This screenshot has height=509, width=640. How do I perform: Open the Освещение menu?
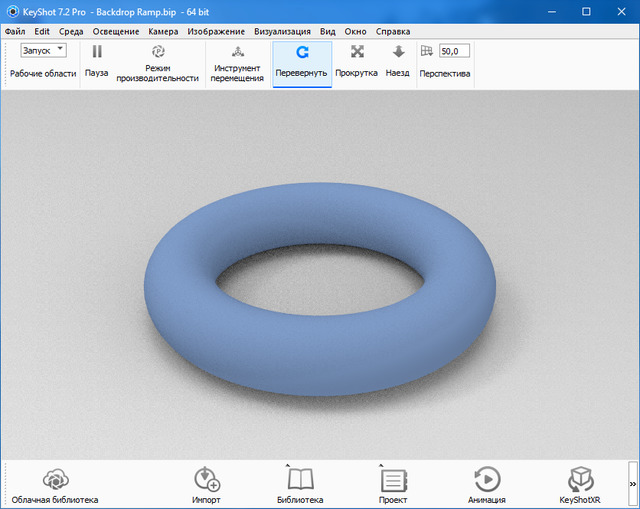point(116,31)
